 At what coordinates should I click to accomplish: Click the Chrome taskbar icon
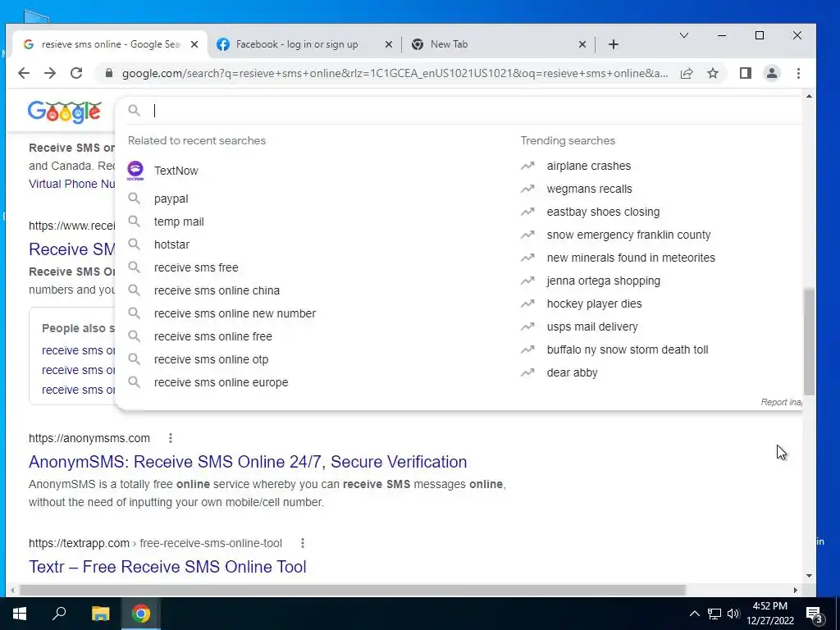click(x=141, y=614)
